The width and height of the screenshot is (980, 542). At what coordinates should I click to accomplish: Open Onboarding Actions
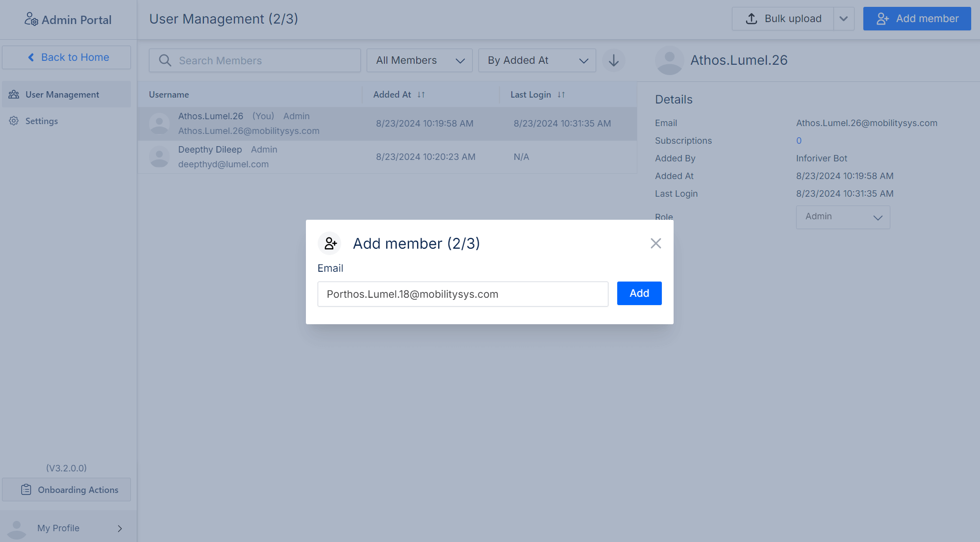66,490
